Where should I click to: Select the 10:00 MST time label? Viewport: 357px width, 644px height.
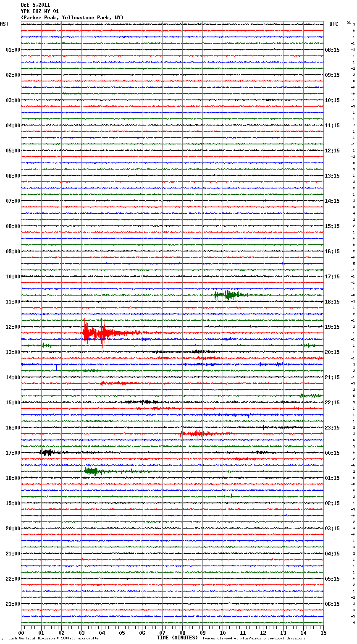[13, 277]
